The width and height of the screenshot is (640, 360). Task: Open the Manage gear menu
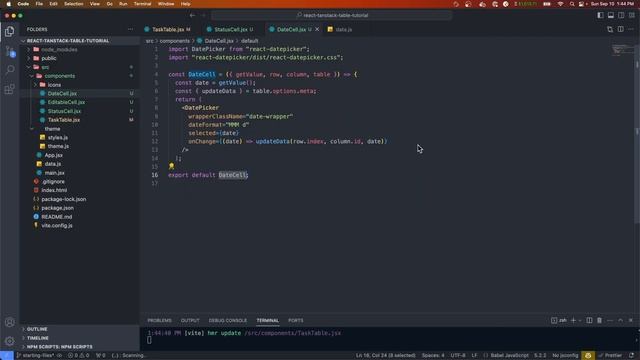(x=10, y=341)
